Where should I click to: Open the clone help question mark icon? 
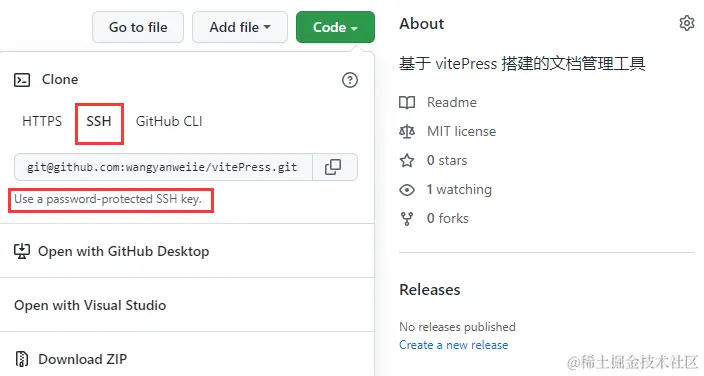[350, 80]
